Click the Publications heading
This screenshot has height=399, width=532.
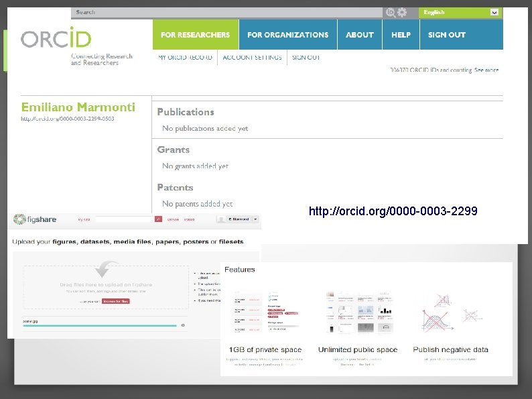click(x=186, y=112)
